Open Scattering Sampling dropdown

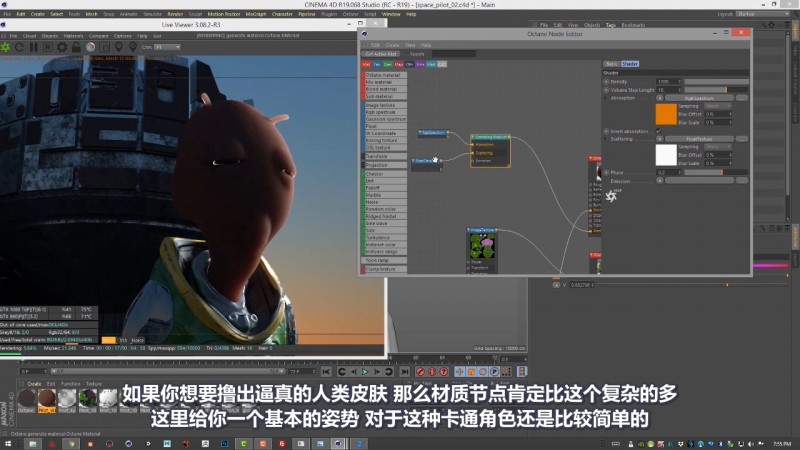(x=718, y=147)
